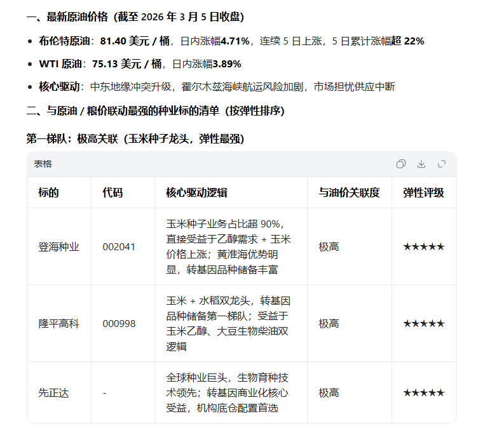Click the '隆平高科' cell

click(59, 323)
